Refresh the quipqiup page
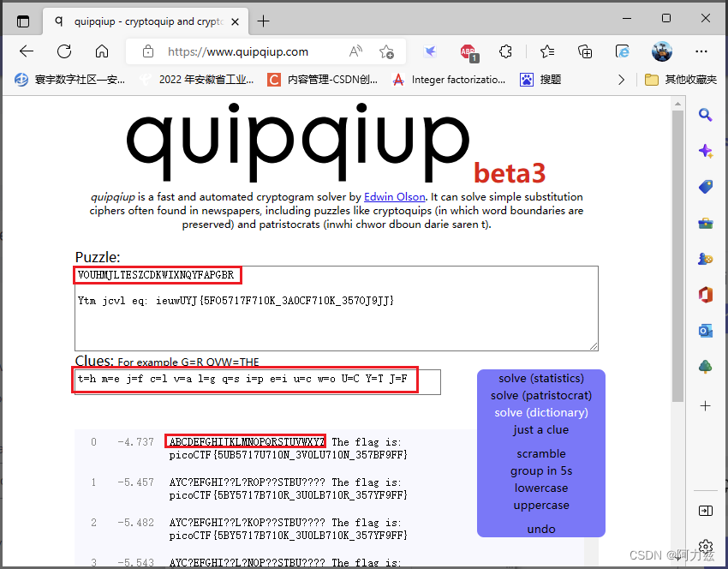This screenshot has width=728, height=569. [x=64, y=51]
